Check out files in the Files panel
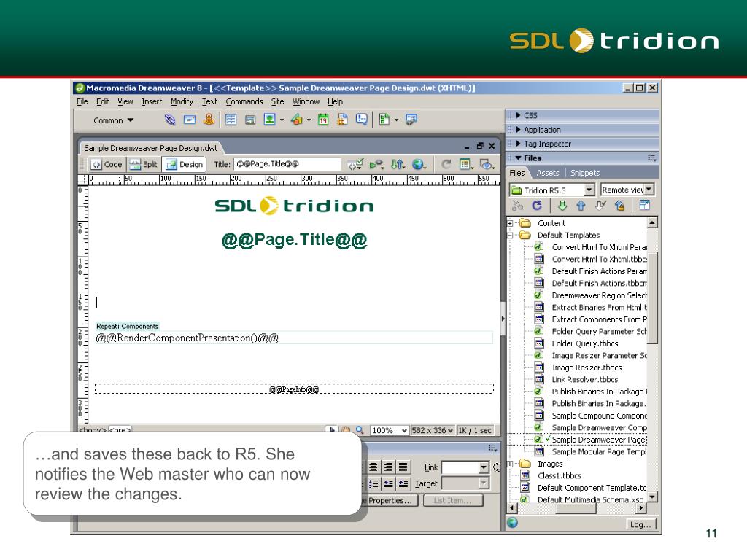Viewport: 747px width, 560px height. [x=600, y=205]
